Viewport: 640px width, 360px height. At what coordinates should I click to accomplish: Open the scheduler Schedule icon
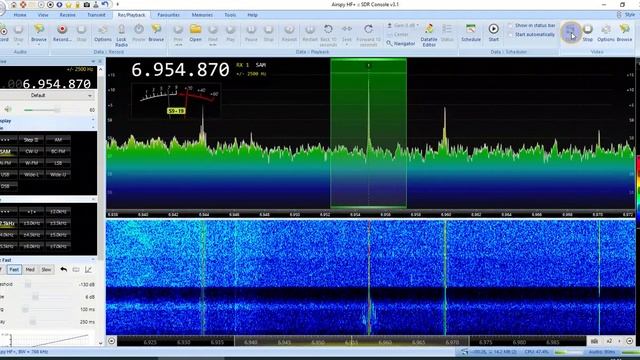471,33
